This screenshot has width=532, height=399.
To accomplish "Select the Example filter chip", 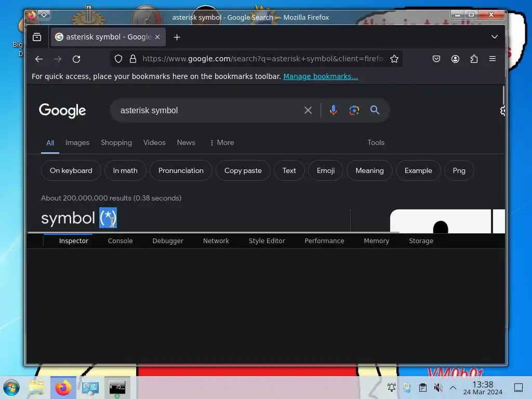I will point(418,170).
